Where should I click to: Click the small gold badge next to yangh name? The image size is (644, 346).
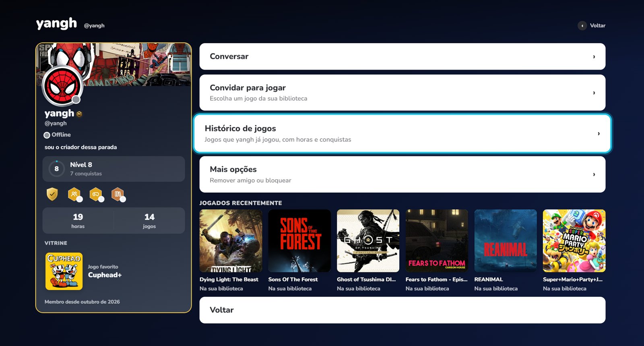tap(79, 114)
